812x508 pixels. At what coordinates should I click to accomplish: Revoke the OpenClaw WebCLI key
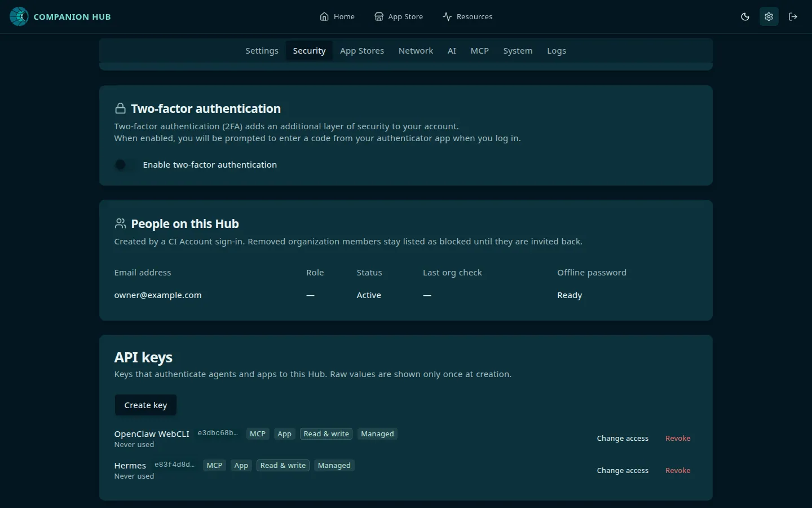[678, 439]
